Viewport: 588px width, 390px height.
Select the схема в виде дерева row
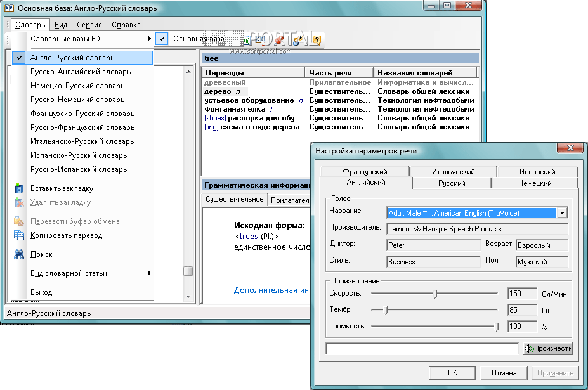[x=340, y=127]
